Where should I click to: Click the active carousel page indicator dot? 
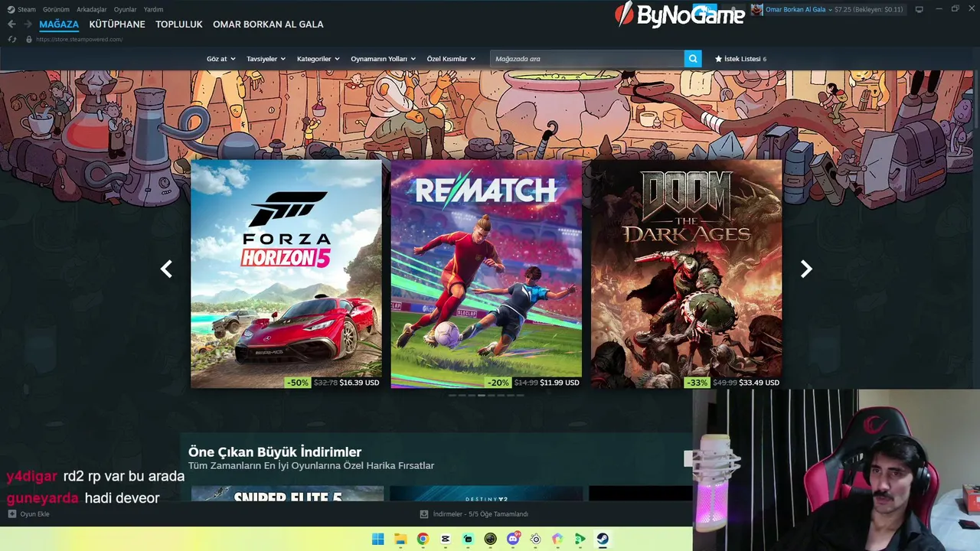click(481, 396)
